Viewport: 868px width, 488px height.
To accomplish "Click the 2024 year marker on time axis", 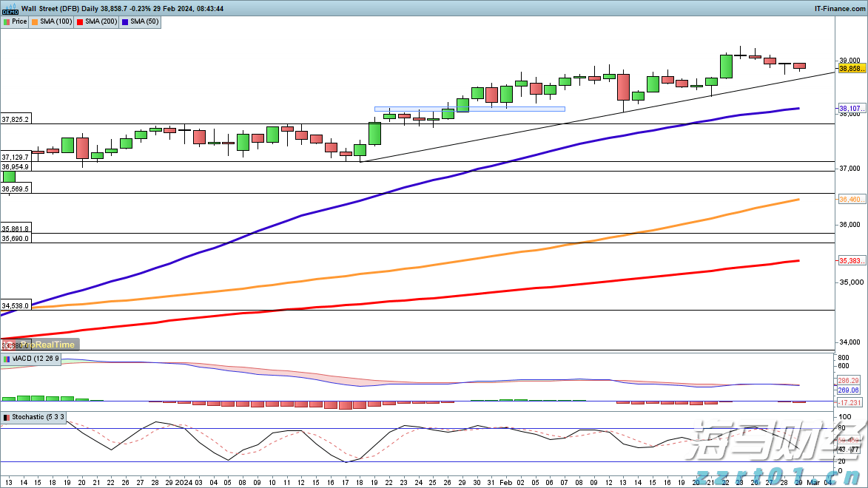I will [x=184, y=481].
